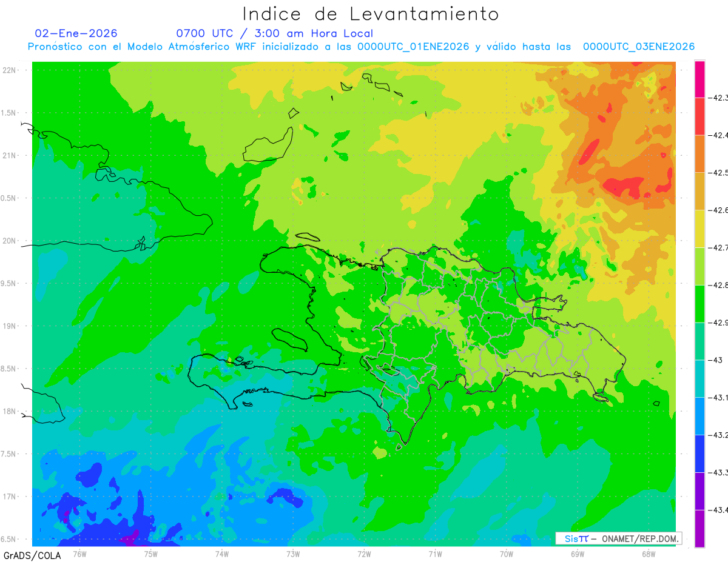Click the '0700 UTC / 3:00 am Hora Local' time text
The image size is (728, 562).
pos(275,33)
